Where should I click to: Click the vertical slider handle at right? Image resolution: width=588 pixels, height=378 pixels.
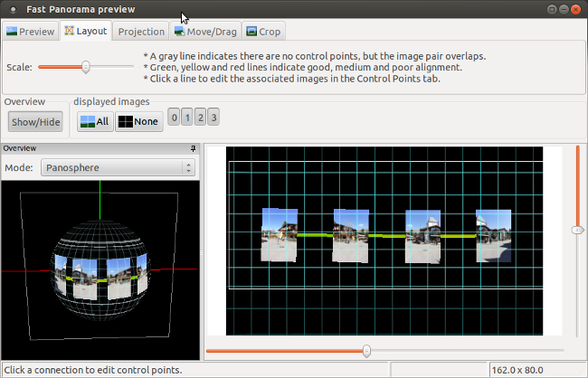click(x=578, y=231)
